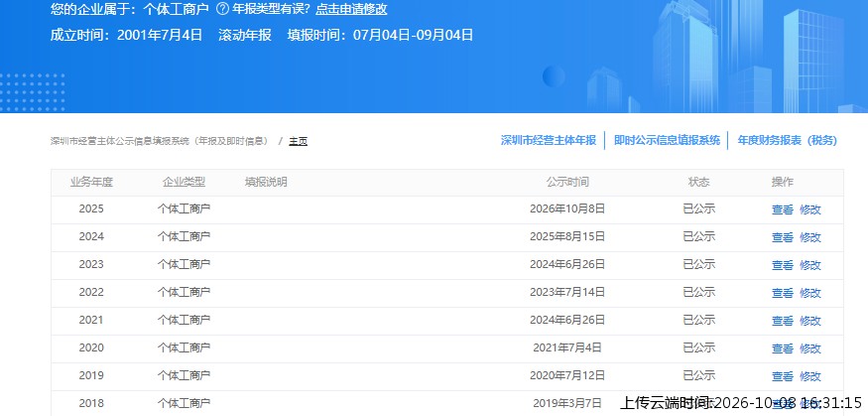Click 查看 for the 2025 report
Image resolution: width=868 pixels, height=416 pixels.
[x=783, y=209]
